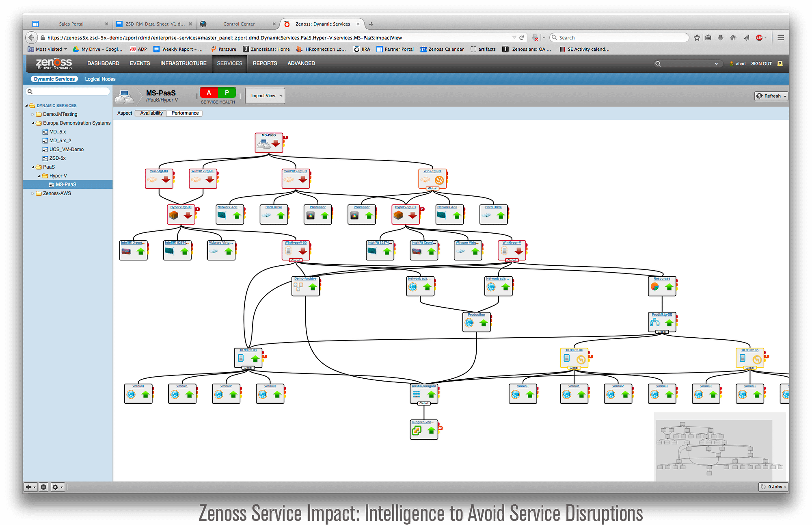Click the MS-PaaS root node icon
The image size is (812, 525).
[x=269, y=143]
